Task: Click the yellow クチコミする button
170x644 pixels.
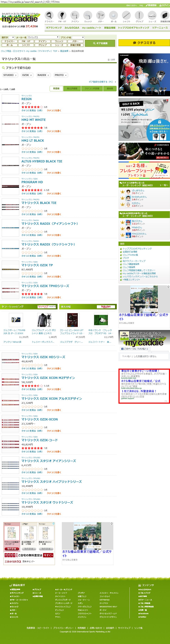Action: click(144, 43)
